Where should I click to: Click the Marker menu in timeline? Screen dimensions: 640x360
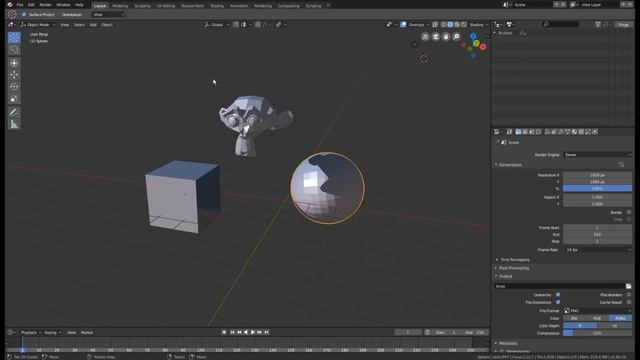(x=87, y=333)
